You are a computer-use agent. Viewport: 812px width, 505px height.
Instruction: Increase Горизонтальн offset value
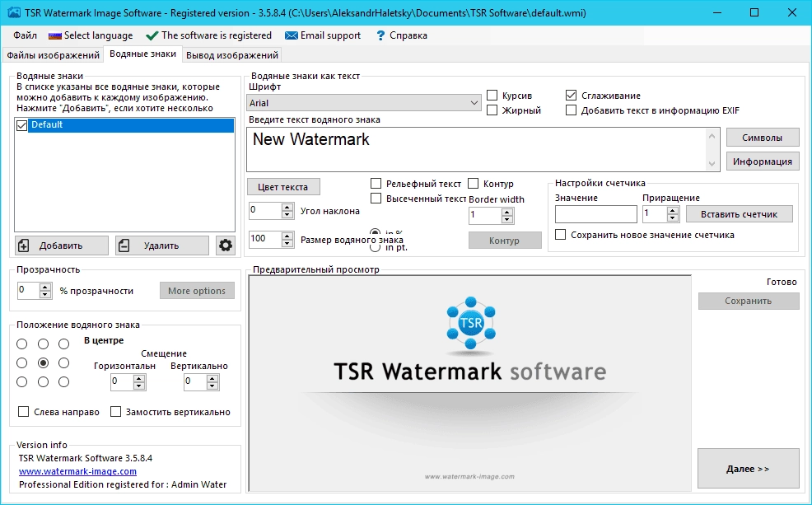click(139, 379)
